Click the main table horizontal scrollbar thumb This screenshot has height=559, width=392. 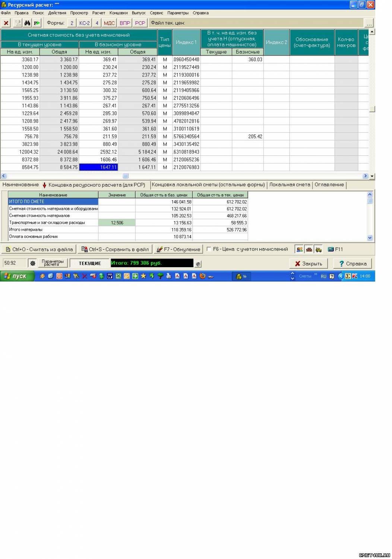(126, 176)
